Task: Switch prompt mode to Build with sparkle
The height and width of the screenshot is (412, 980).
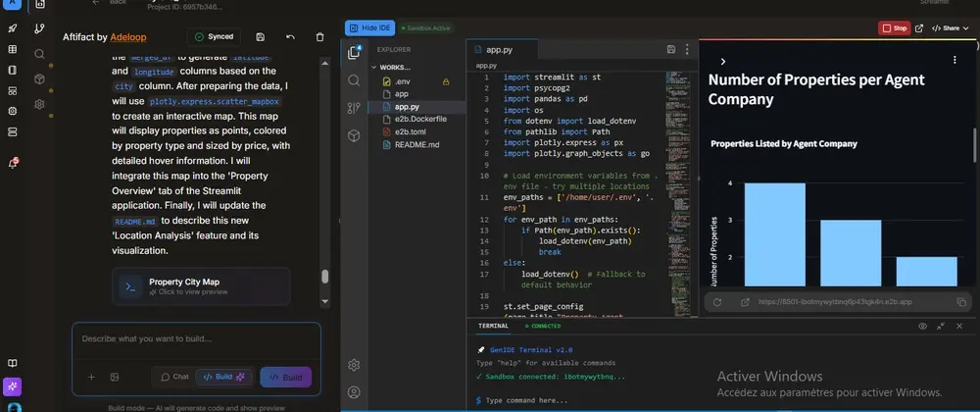Action: pos(223,377)
